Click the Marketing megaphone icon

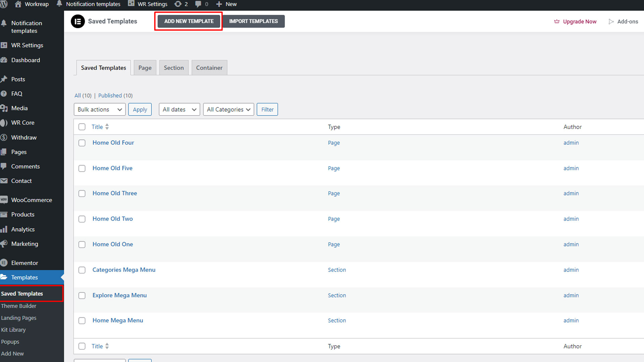[4, 244]
